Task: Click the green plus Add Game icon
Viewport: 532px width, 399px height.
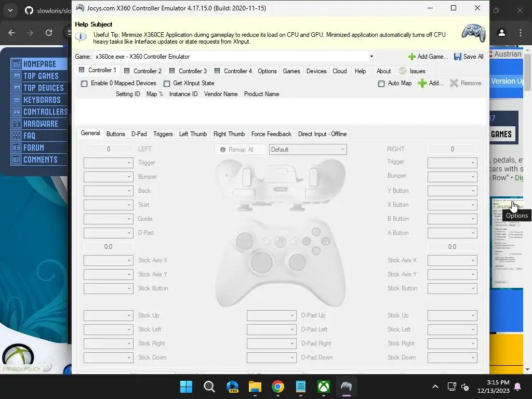Action: point(411,57)
